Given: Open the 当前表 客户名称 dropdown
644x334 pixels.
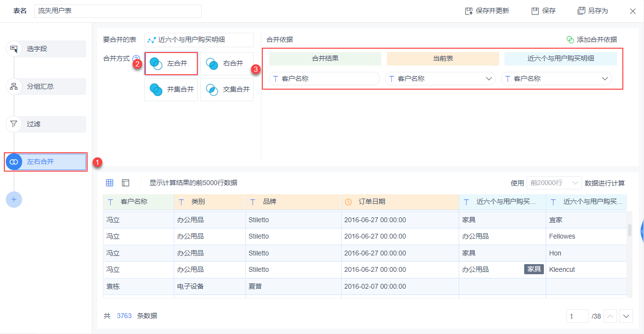Looking at the screenshot, I should (x=440, y=79).
